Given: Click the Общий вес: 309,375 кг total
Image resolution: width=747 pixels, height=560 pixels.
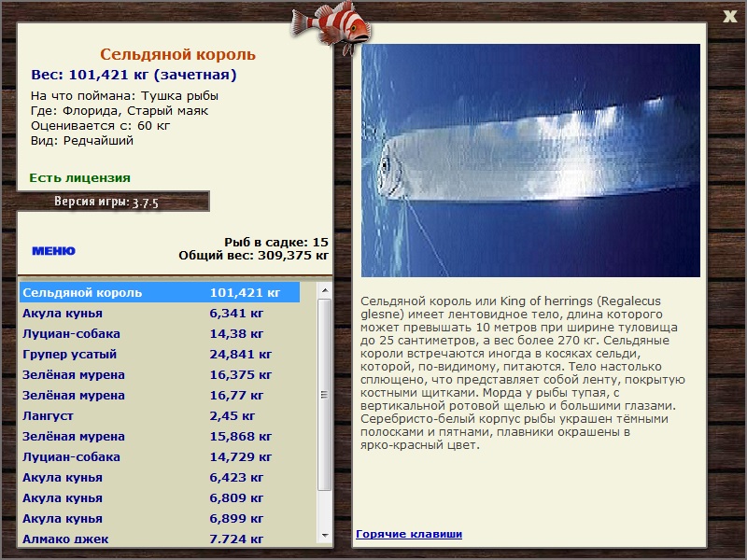Looking at the screenshot, I should [253, 255].
